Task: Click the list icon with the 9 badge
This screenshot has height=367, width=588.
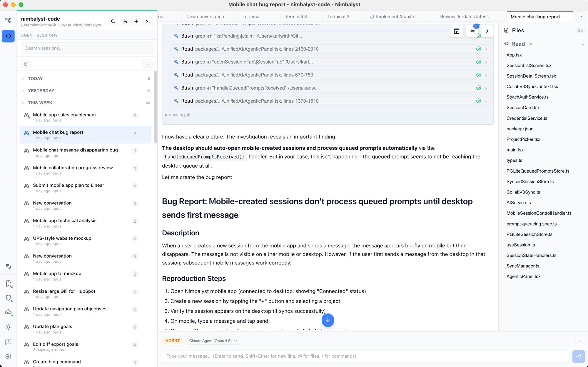Action: [x=472, y=31]
